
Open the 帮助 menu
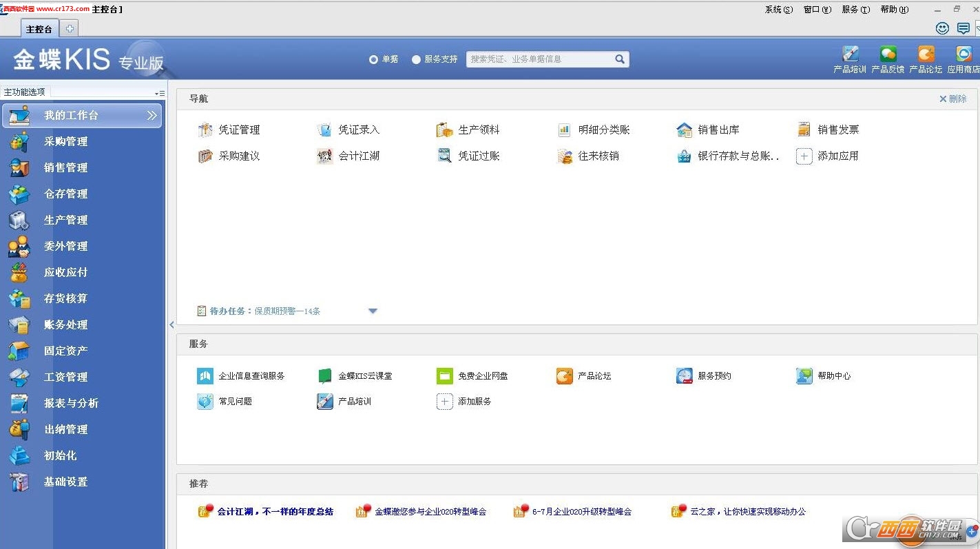tap(894, 10)
